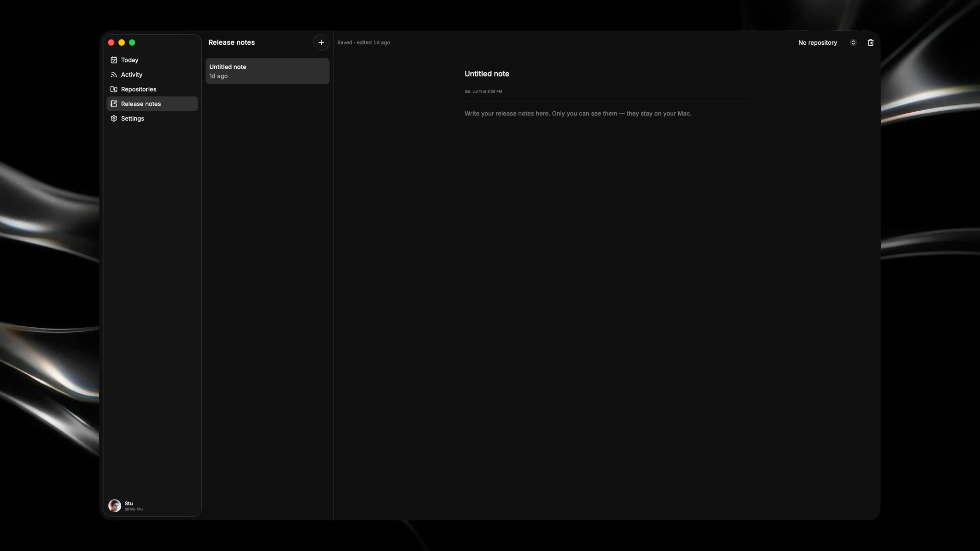Click the Release notes pencil icon
Screen dimensions: 980x551
pyautogui.click(x=114, y=104)
